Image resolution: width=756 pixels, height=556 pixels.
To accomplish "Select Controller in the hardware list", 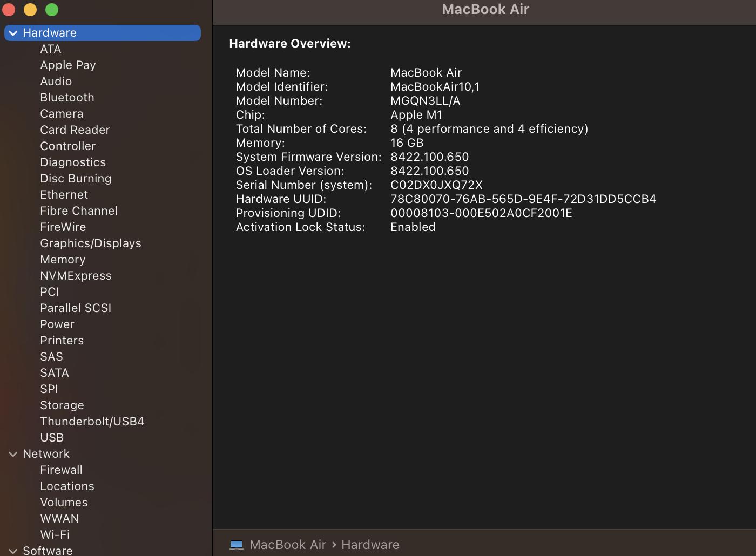I will pyautogui.click(x=68, y=146).
